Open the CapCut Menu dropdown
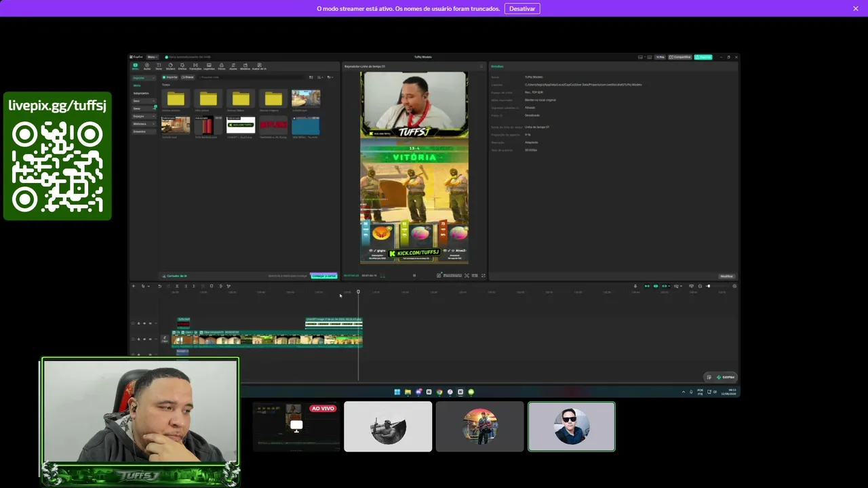The width and height of the screenshot is (868, 488). (152, 57)
